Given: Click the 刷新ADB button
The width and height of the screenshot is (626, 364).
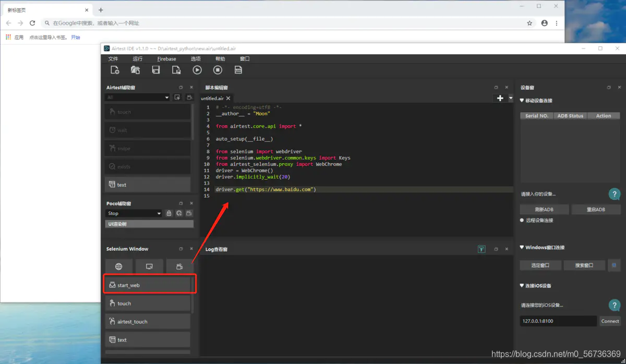Looking at the screenshot, I should (544, 209).
